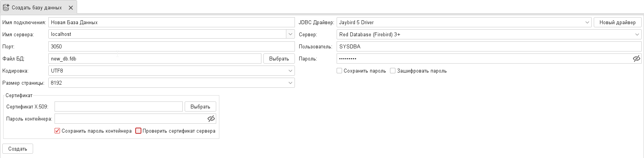Enable the Сохранить пароль checkbox
This screenshot has height=158, width=644.
339,71
